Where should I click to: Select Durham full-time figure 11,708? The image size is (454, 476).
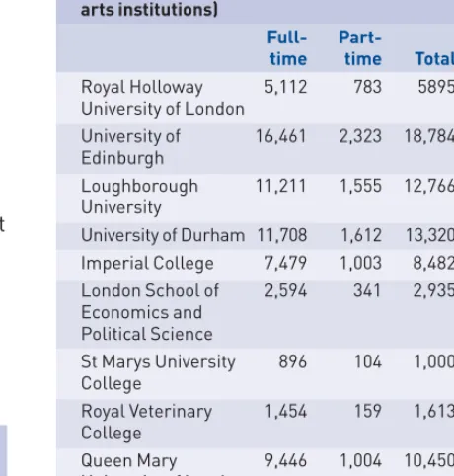tap(281, 235)
